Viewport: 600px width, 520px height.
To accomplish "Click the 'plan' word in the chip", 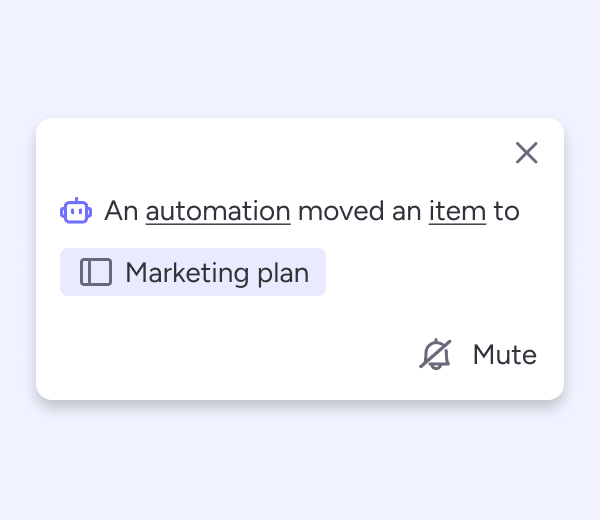I will 283,273.
